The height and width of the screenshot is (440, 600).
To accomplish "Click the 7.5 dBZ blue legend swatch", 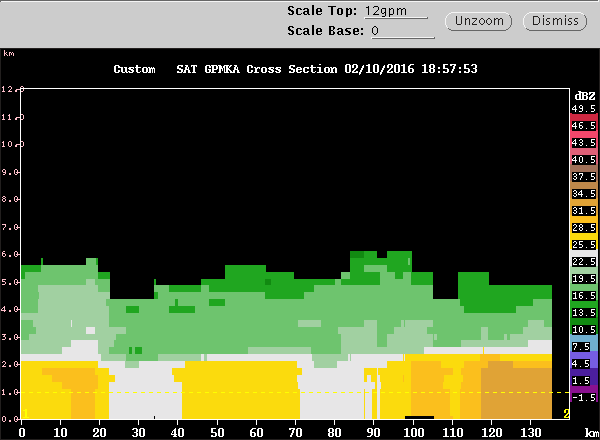I will point(583,346).
